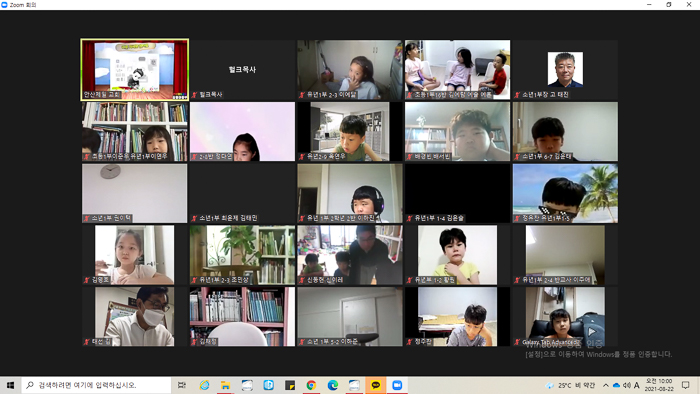Switch to KakaoTalk in the taskbar
Viewport: 700px width, 394px height.
pyautogui.click(x=376, y=385)
